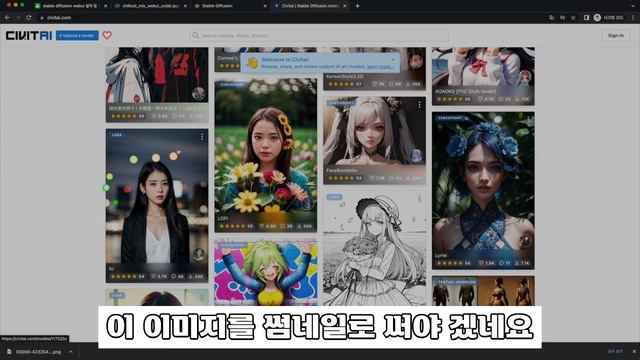The image size is (640, 360).
Task: Click the creator avatar on LOFI card
Action: tap(308, 204)
